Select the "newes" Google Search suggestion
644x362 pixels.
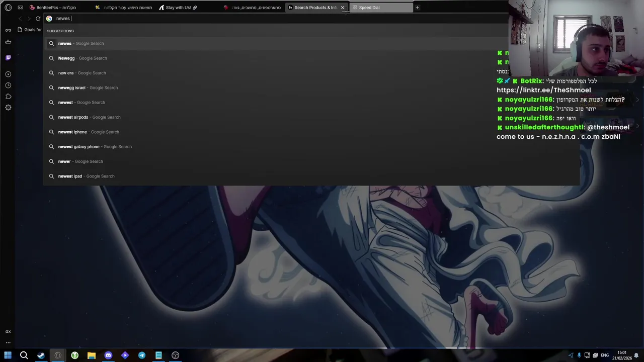pyautogui.click(x=311, y=43)
